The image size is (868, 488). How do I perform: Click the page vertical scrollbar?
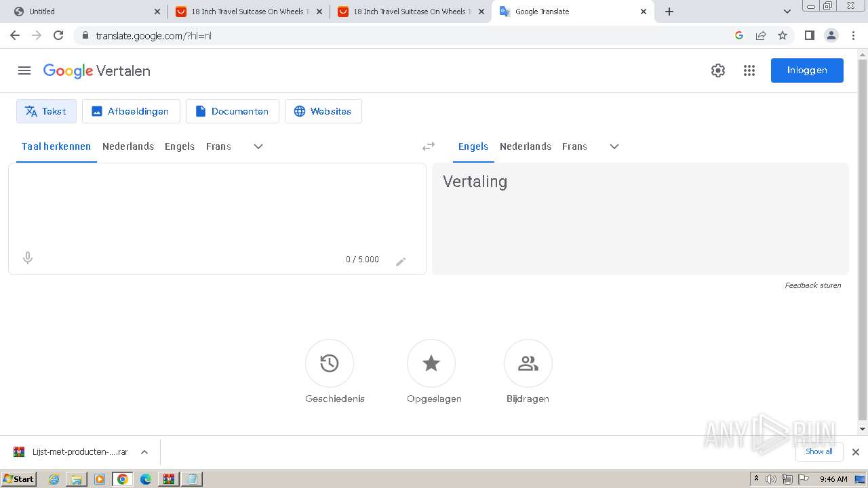(863, 241)
